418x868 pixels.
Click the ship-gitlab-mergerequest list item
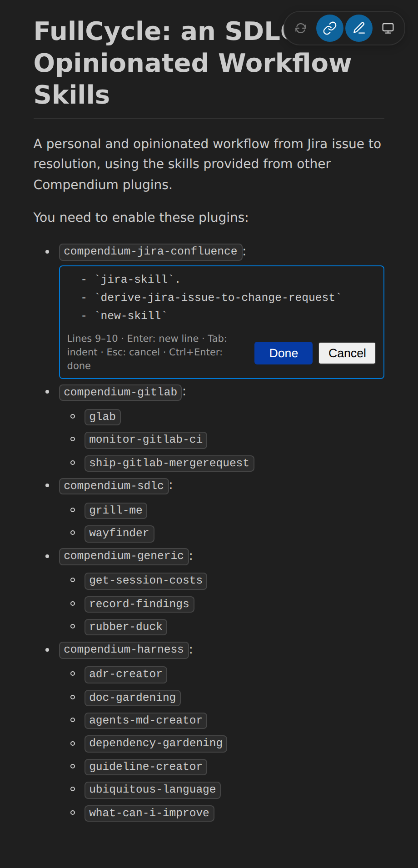point(169,463)
